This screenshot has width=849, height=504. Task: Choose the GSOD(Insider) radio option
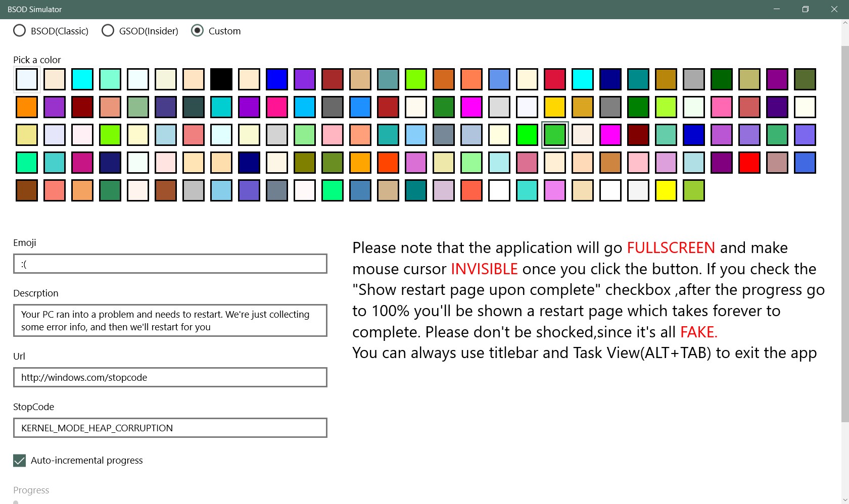click(x=140, y=31)
